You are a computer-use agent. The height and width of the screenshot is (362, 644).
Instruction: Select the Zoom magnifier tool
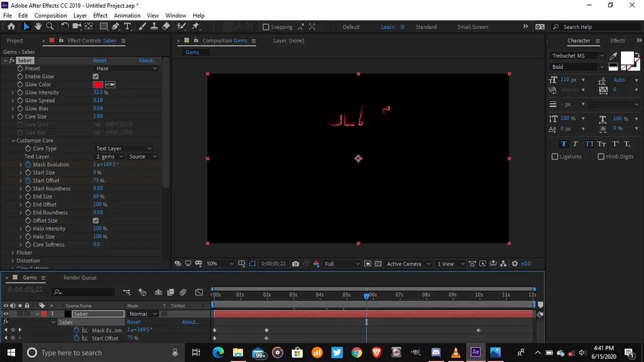click(x=50, y=27)
